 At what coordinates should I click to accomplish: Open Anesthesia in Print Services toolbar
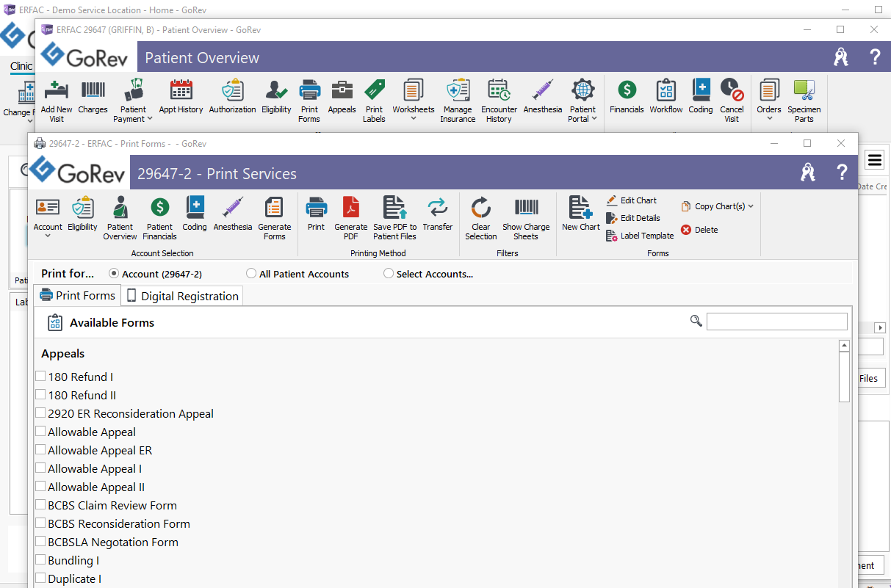pos(233,214)
